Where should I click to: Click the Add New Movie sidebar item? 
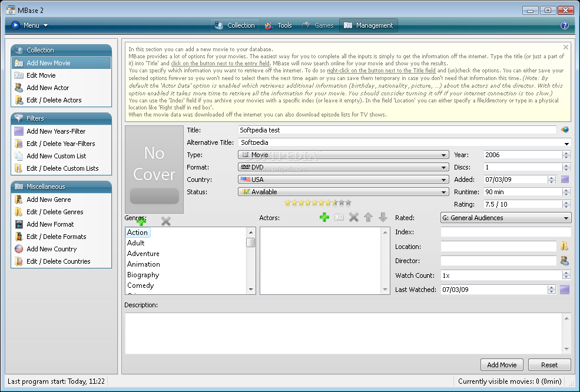point(61,63)
